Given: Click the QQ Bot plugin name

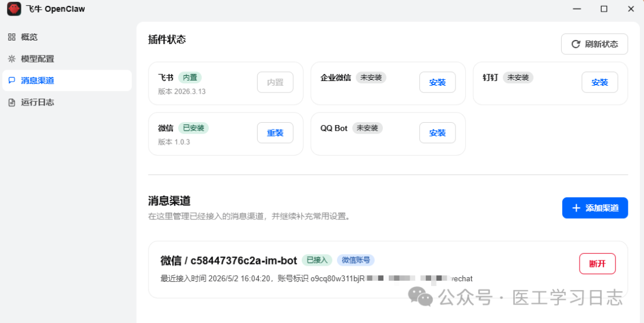Looking at the screenshot, I should [334, 128].
